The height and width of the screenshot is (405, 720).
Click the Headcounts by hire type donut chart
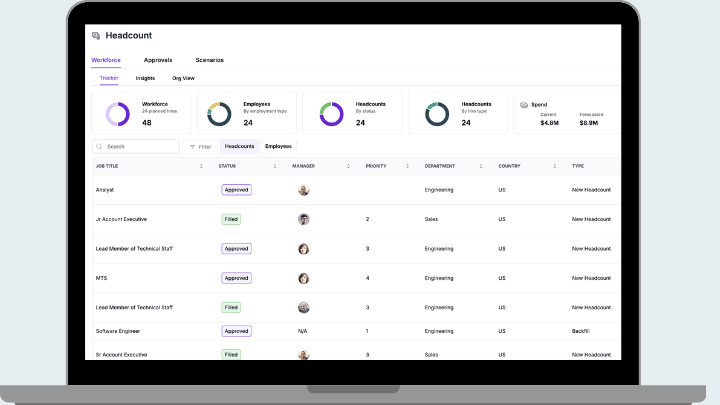pyautogui.click(x=436, y=114)
